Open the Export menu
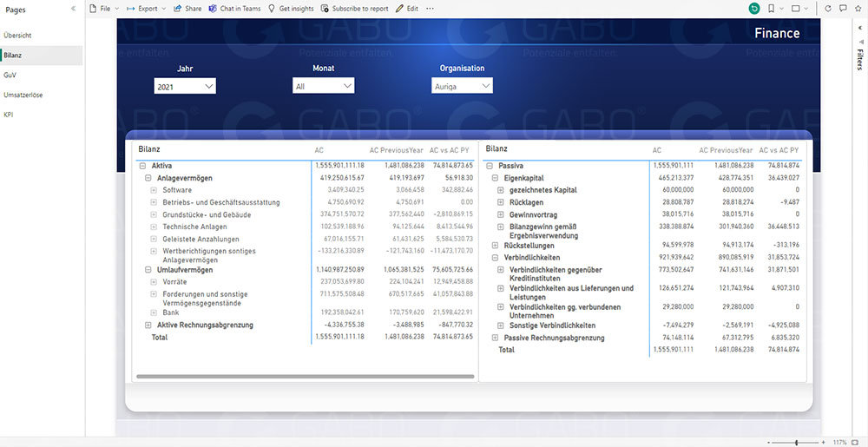Image resolution: width=868 pixels, height=447 pixels. (146, 9)
